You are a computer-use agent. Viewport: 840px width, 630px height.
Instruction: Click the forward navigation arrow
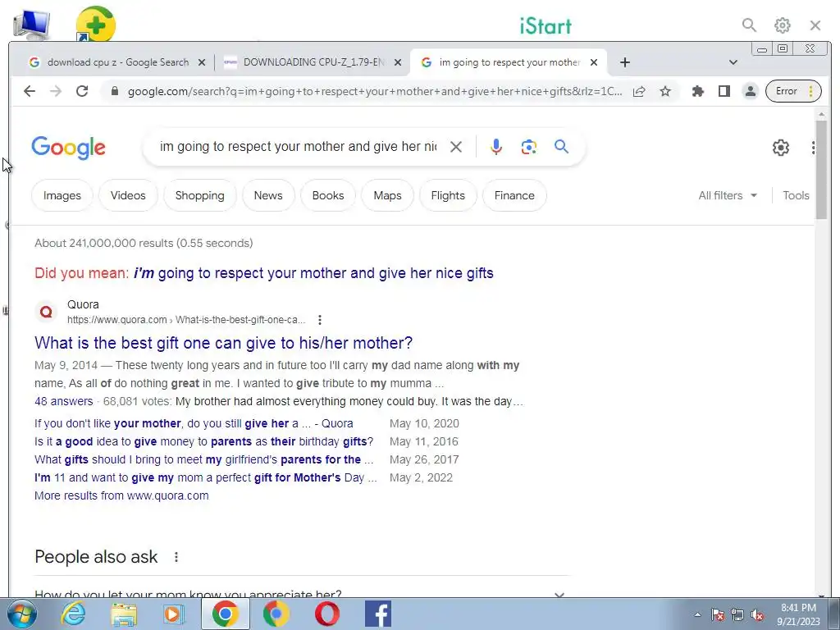point(56,91)
